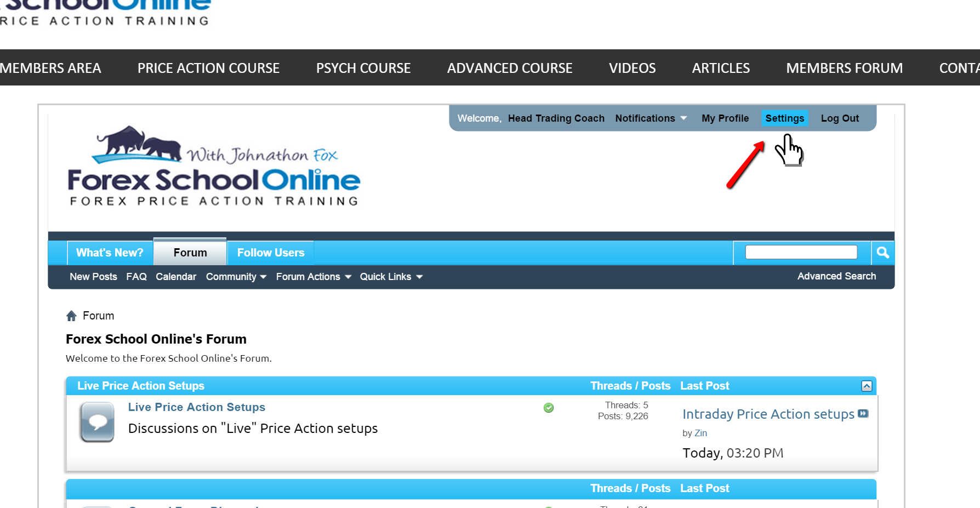The height and width of the screenshot is (508, 980).
Task: Open Intraday Price Action setups thread
Action: 768,414
